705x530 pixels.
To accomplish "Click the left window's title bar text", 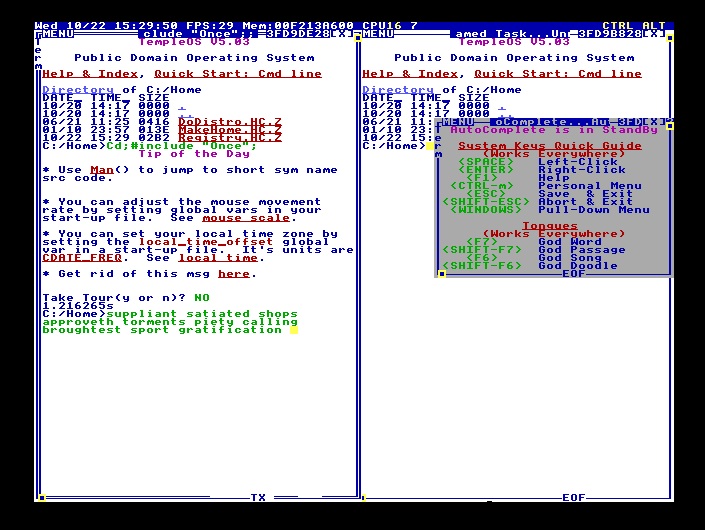I will (x=198, y=34).
